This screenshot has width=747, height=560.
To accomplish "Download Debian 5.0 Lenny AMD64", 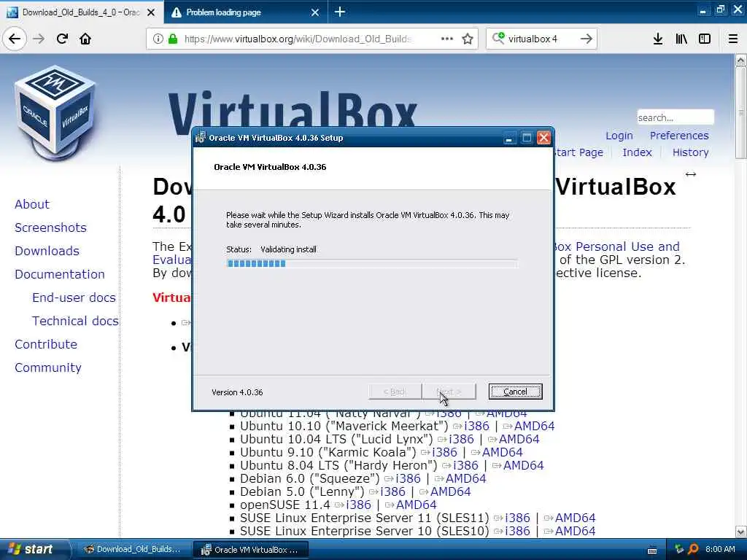I will point(450,491).
